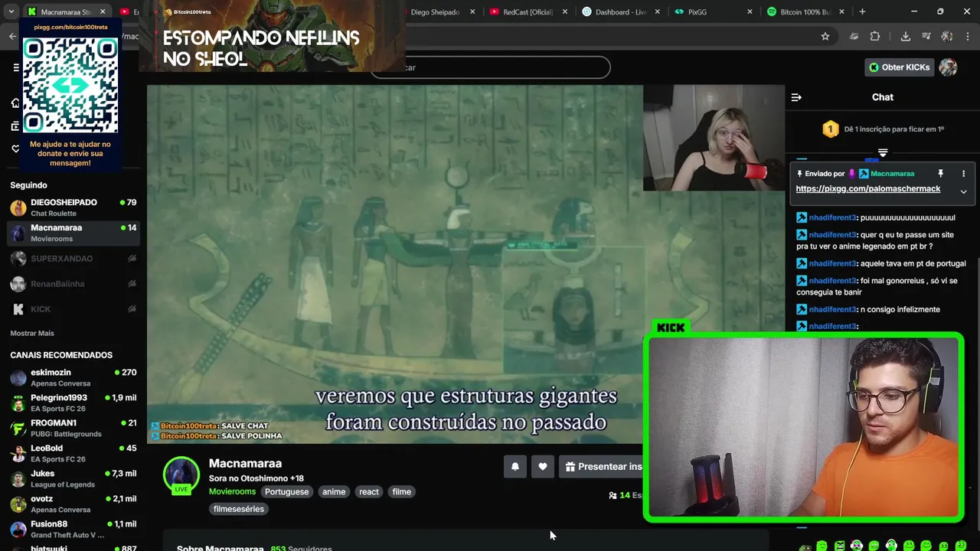Open recommended channel Fusion88
The image size is (980, 551).
[x=73, y=529]
